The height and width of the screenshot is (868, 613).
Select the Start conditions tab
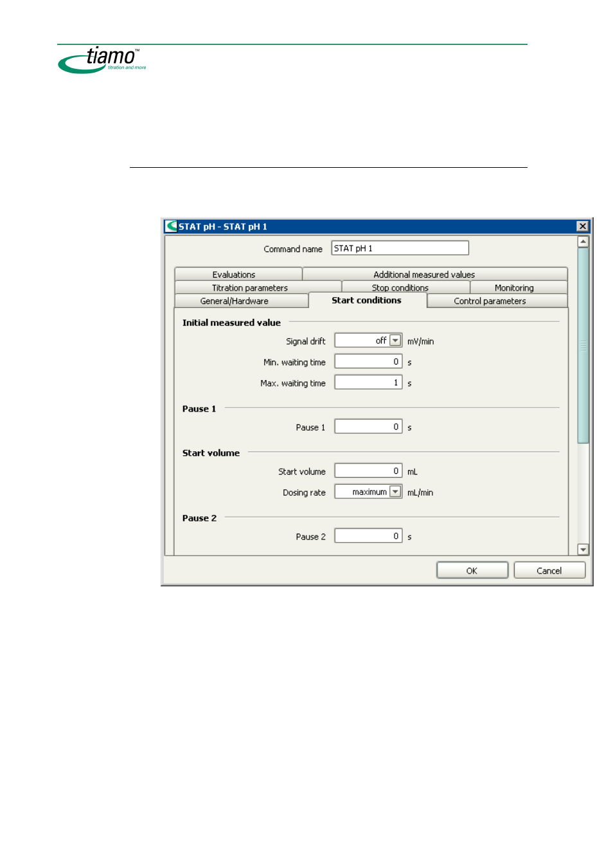click(x=368, y=300)
